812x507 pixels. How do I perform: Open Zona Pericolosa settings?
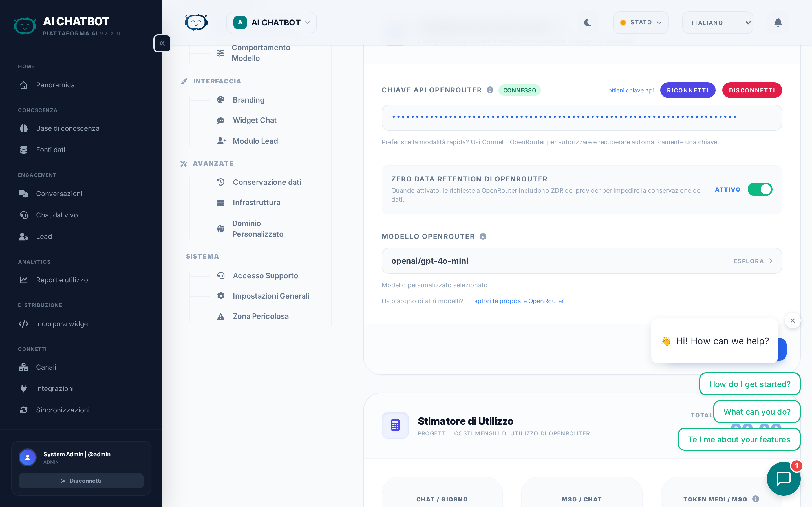(261, 316)
